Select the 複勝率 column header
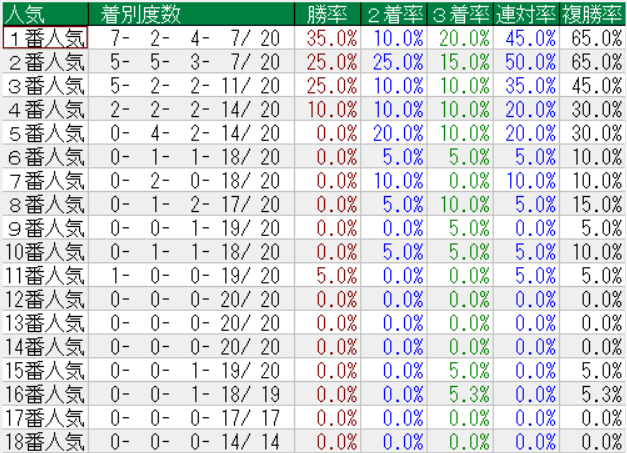 592,13
